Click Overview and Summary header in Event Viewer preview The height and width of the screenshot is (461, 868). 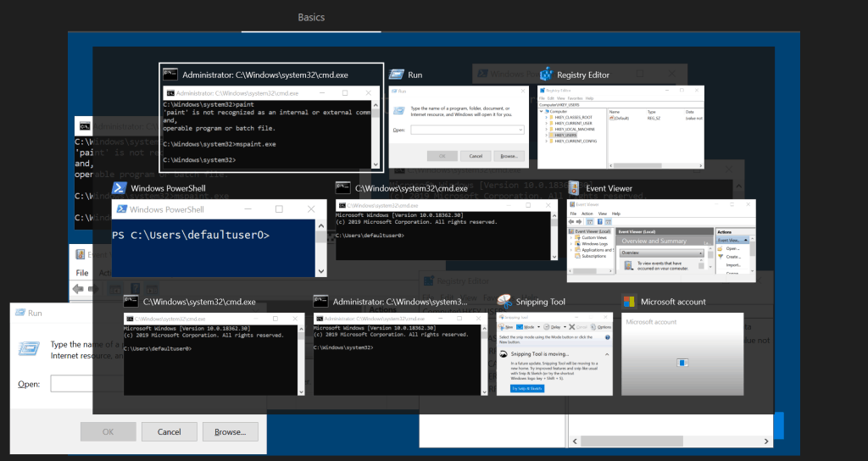click(x=654, y=242)
